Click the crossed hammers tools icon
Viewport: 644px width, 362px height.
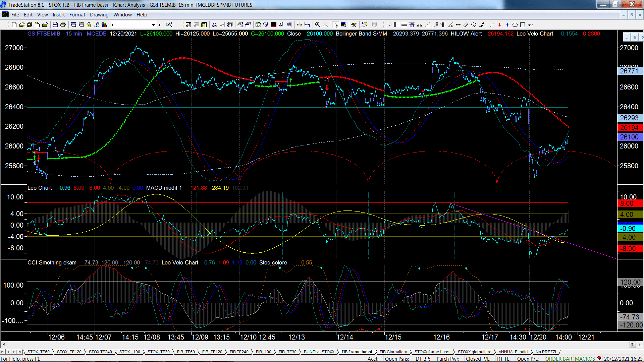point(354,25)
